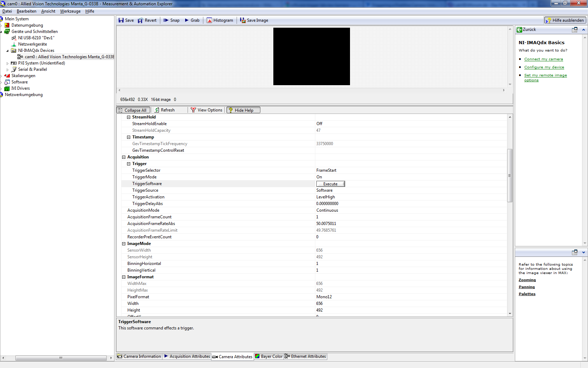The height and width of the screenshot is (368, 588).
Task: Snap a single image
Action: coord(171,20)
